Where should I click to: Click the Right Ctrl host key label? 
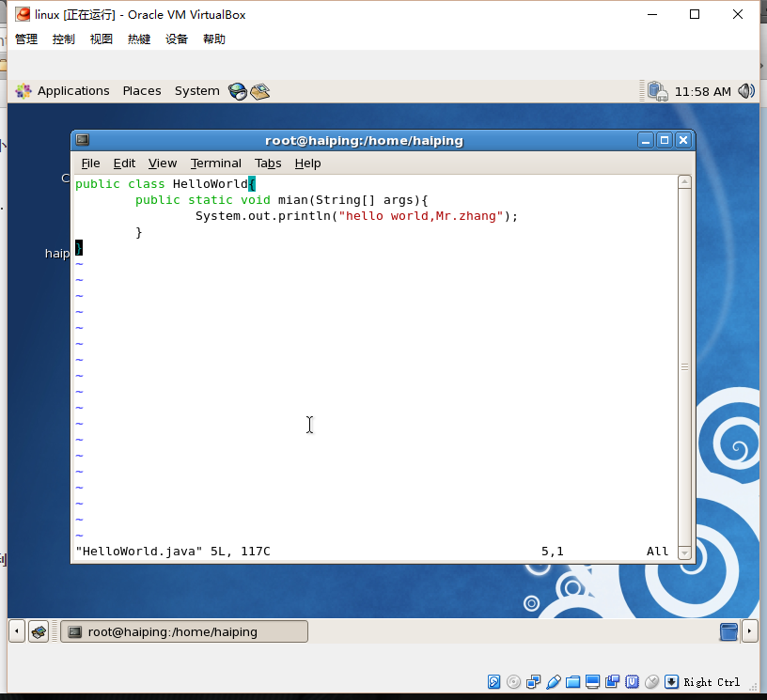click(712, 682)
